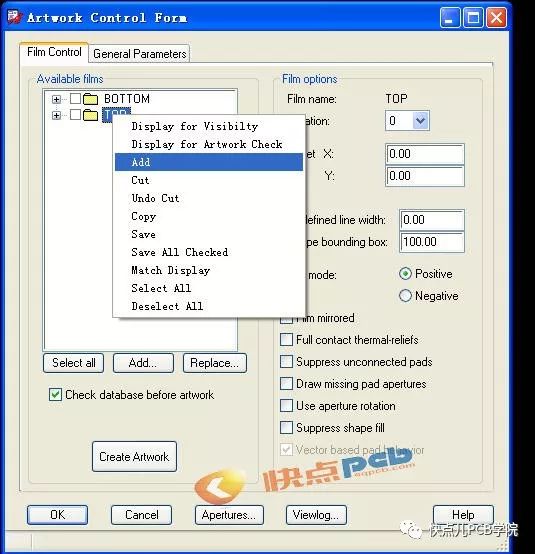Switch to the Film Control tab
Image resolution: width=535 pixels, height=554 pixels.
pos(54,52)
